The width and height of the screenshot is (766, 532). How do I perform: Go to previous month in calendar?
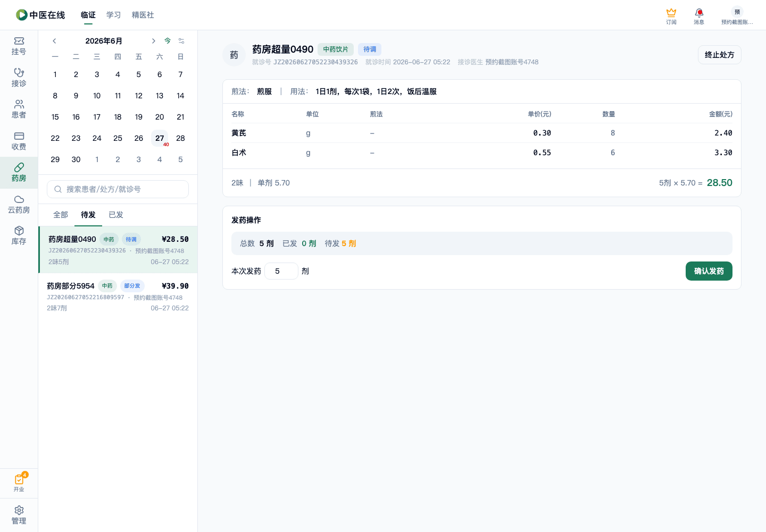point(54,41)
